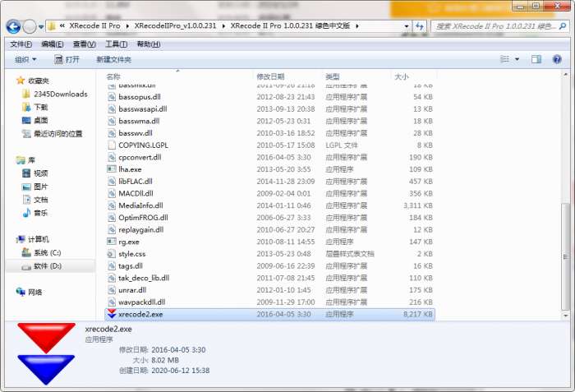Sort by the 大小 column header

coord(401,76)
